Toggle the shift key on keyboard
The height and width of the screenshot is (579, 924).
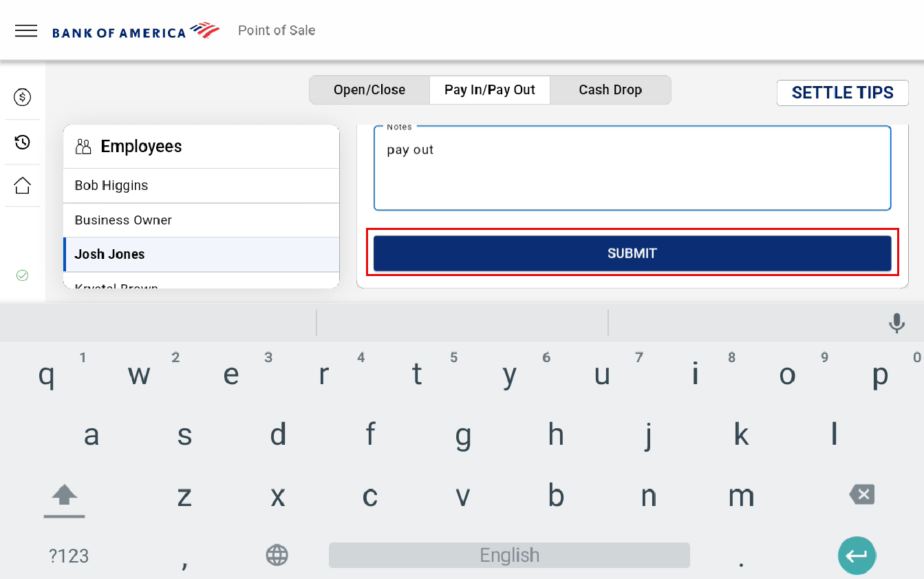(65, 496)
